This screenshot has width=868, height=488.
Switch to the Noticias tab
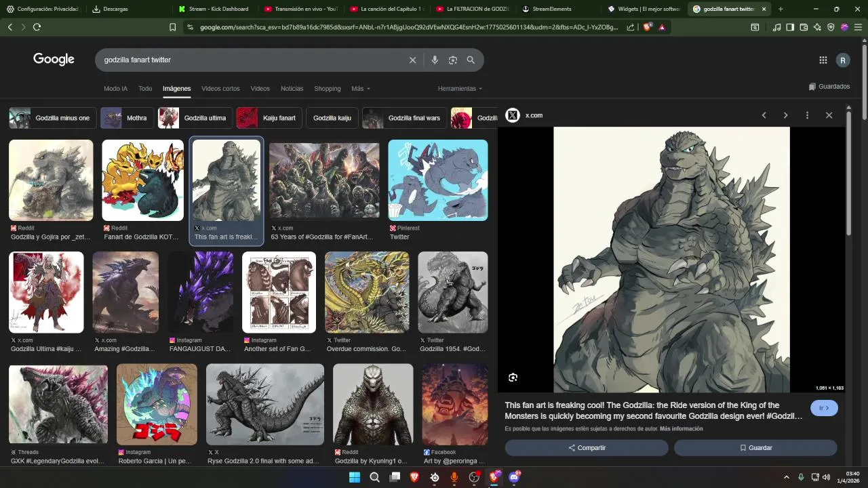pyautogui.click(x=292, y=89)
